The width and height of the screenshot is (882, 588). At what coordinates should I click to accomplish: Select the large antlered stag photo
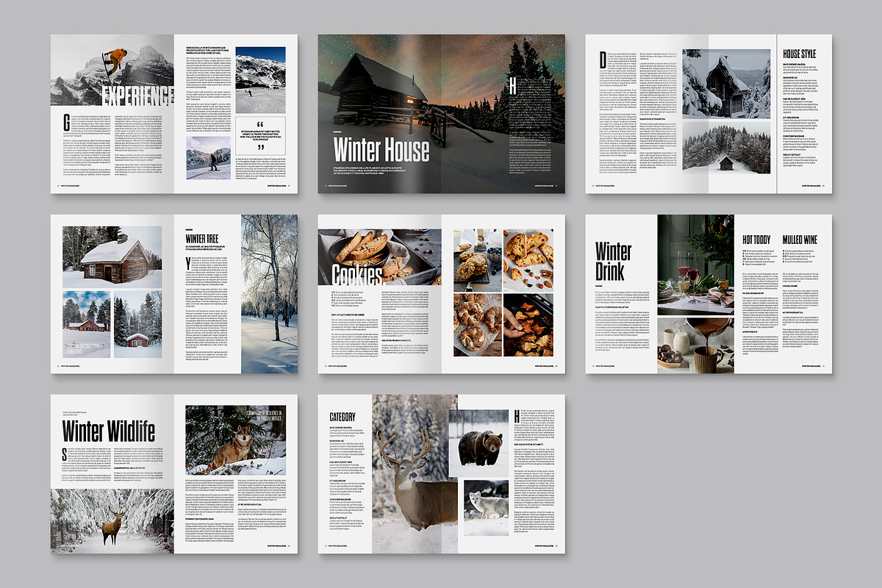(x=410, y=474)
